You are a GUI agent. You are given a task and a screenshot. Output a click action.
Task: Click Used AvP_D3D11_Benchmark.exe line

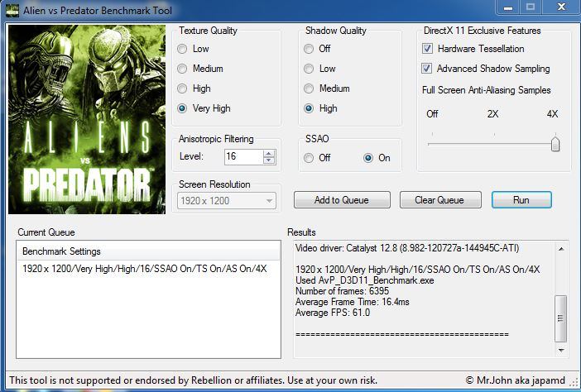(x=365, y=280)
